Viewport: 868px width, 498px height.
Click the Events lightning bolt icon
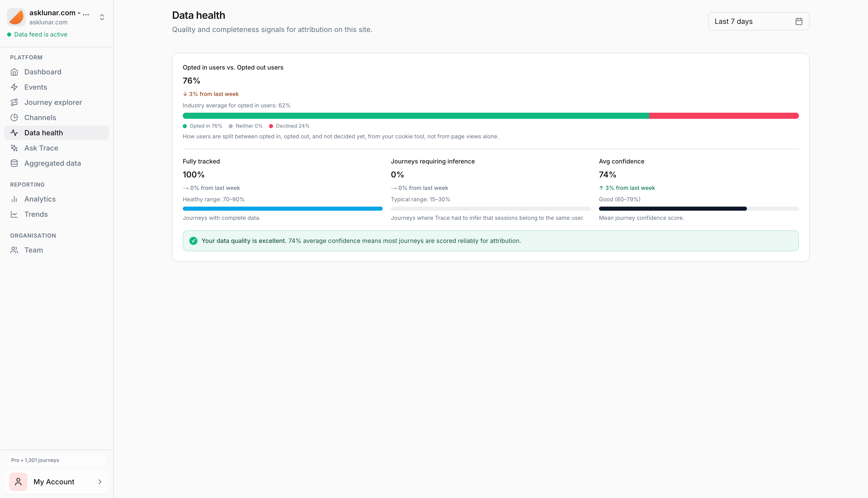[14, 87]
